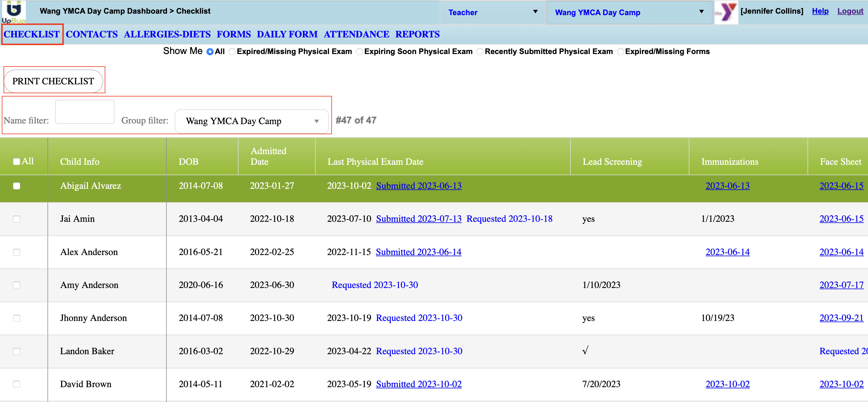Select the Expiring Soon Physical Exam option
Viewport: 868px width, 402px height.
(360, 52)
